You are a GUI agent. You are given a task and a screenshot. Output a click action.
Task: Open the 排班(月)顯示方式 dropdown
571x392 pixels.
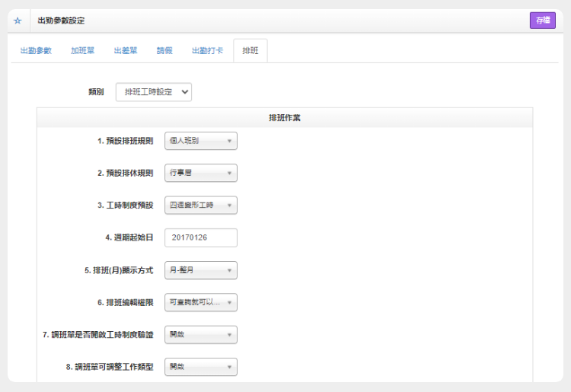[x=200, y=270]
